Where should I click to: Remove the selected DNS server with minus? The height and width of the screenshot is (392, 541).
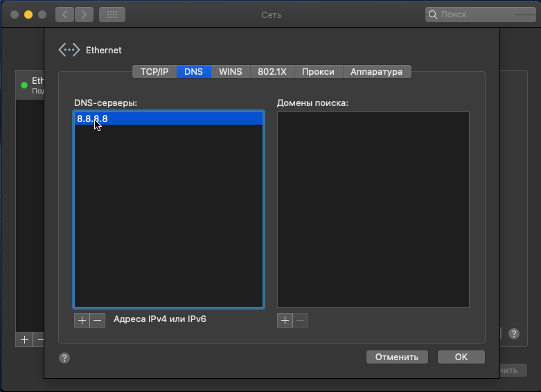[98, 320]
